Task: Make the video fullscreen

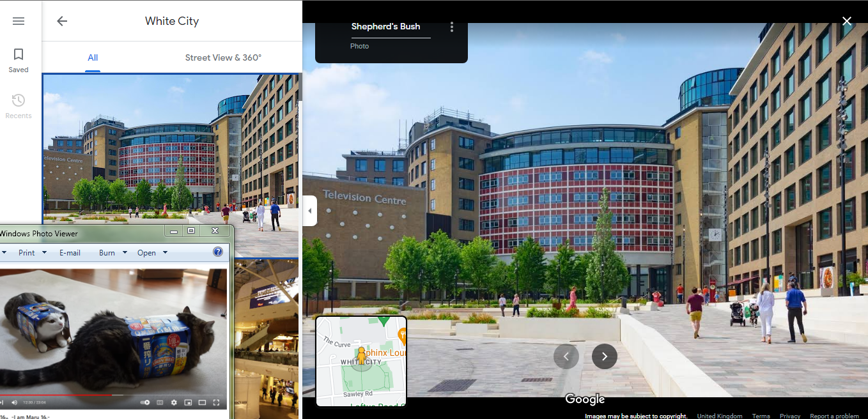Action: tap(216, 402)
